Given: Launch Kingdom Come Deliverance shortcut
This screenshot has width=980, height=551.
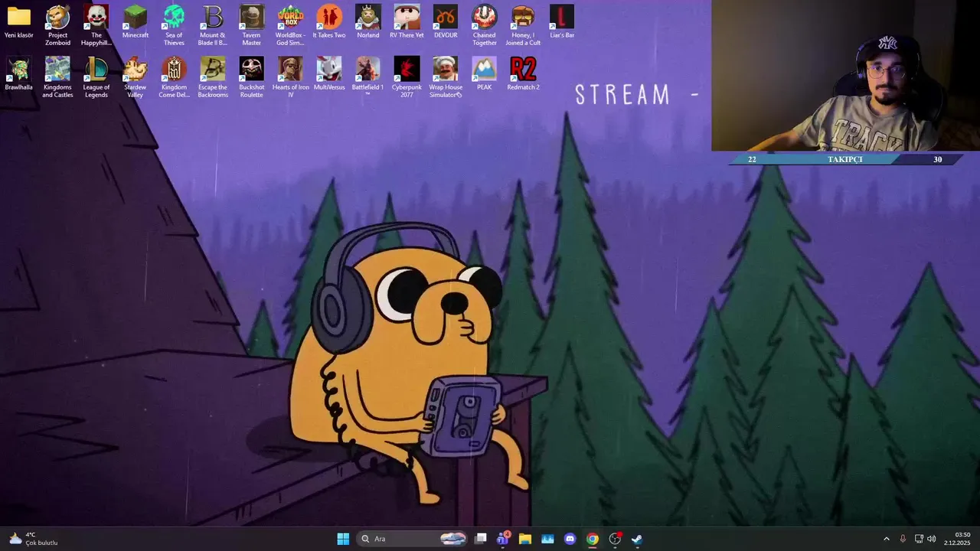Looking at the screenshot, I should click(174, 77).
